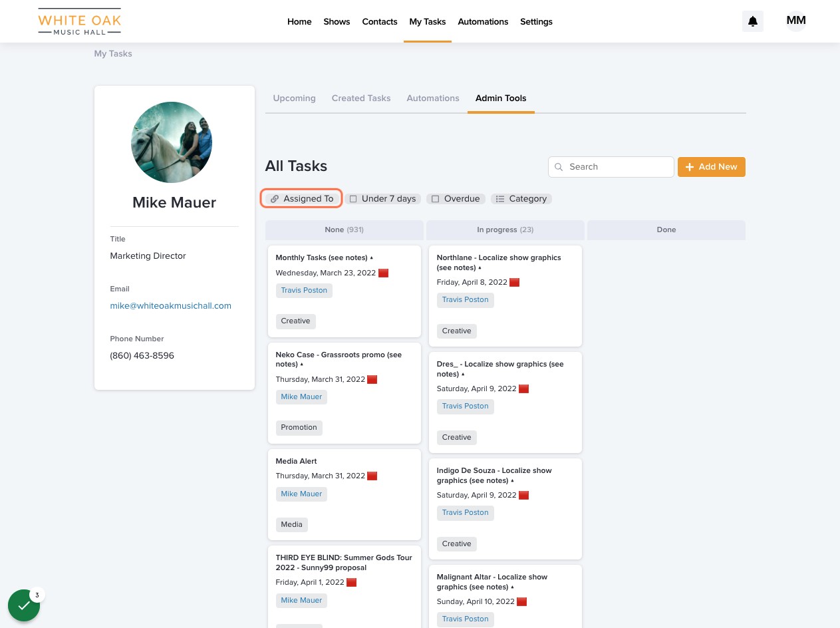Image resolution: width=840 pixels, height=628 pixels.
Task: Go to Home in top navigation
Action: tap(299, 21)
